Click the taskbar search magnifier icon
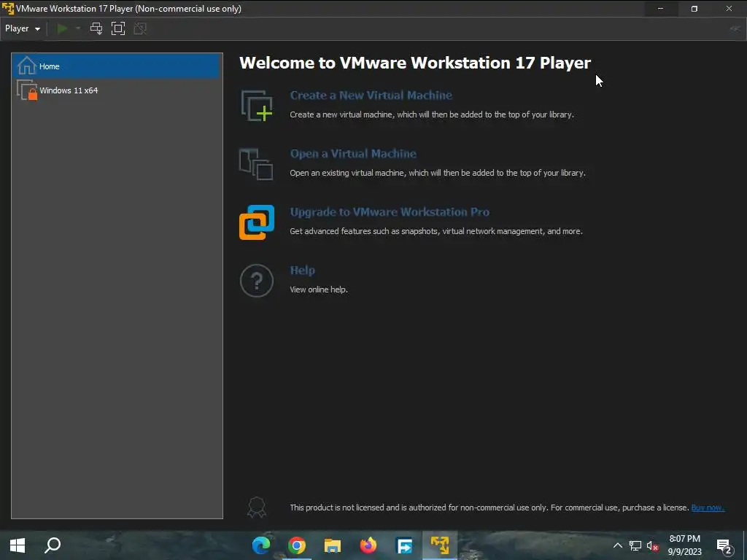Viewport: 747px width, 560px height. 53,545
